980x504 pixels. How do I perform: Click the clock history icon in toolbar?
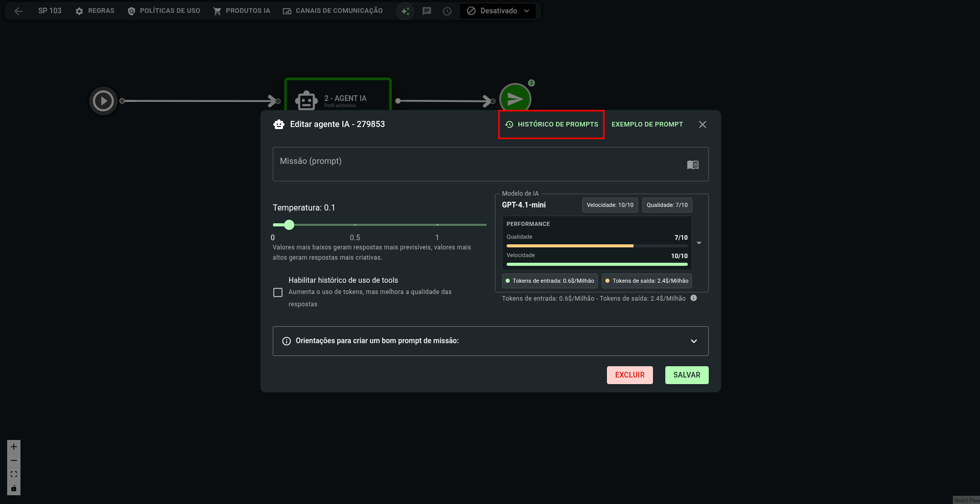point(447,11)
